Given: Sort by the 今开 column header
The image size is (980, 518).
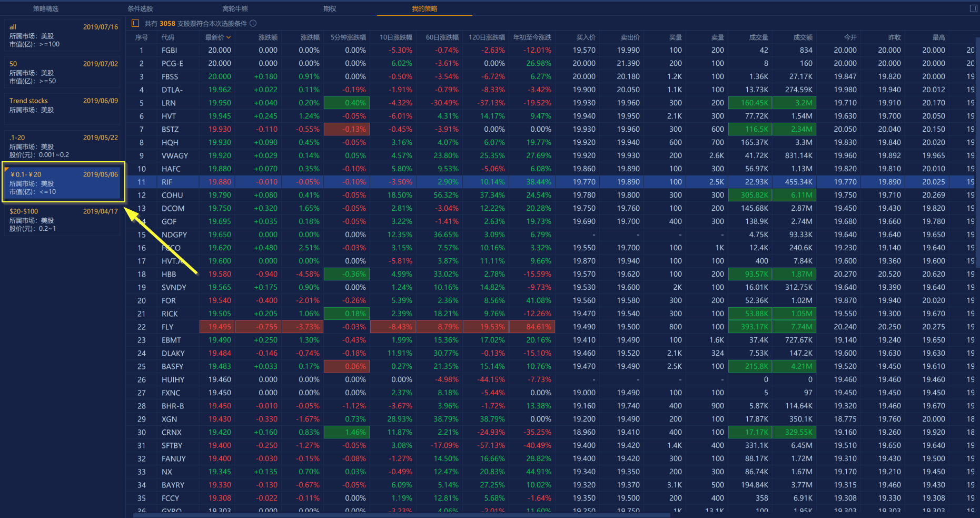Looking at the screenshot, I should click(x=850, y=37).
